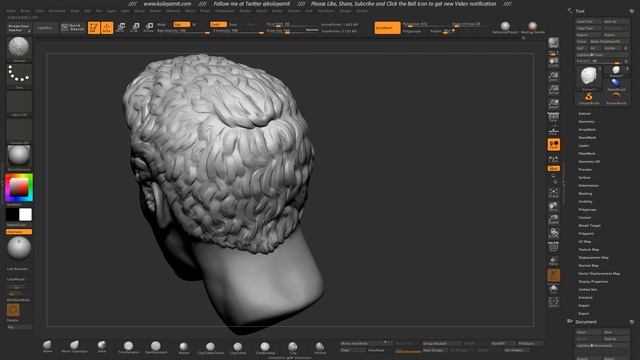
Task: Expand the Display Properties sub-palette
Action: pos(593,282)
